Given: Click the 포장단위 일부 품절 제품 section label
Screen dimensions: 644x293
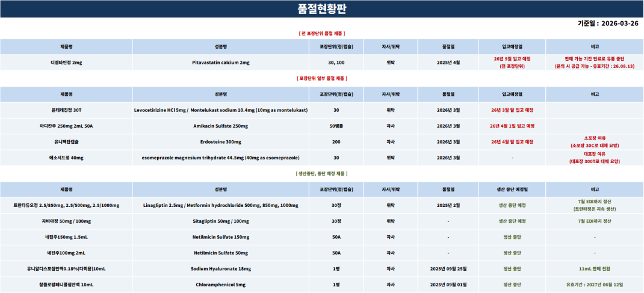Looking at the screenshot, I should tap(322, 78).
